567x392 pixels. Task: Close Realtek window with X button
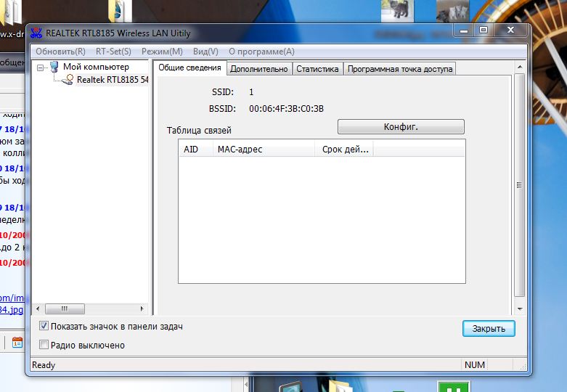(510, 30)
